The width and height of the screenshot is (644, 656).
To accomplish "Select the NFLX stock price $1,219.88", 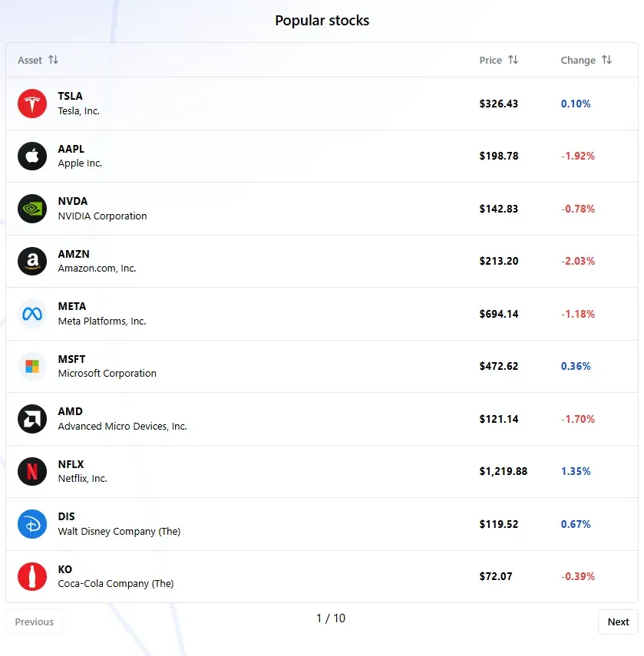I will click(503, 471).
